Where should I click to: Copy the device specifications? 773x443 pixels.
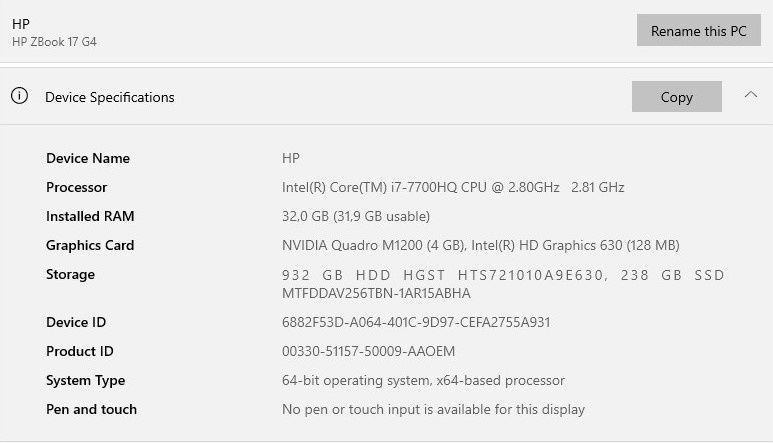tap(676, 97)
